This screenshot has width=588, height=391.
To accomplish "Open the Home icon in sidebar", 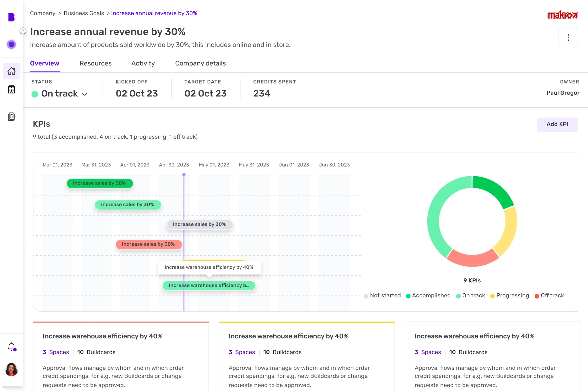I will (11, 71).
